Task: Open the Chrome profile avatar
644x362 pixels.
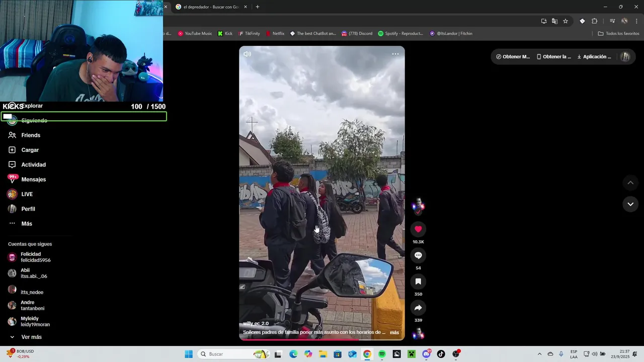Action: click(x=624, y=21)
